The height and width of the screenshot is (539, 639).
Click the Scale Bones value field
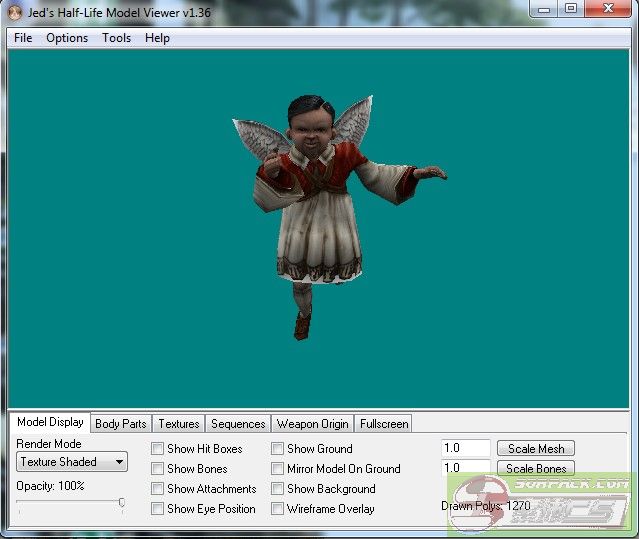coord(466,468)
